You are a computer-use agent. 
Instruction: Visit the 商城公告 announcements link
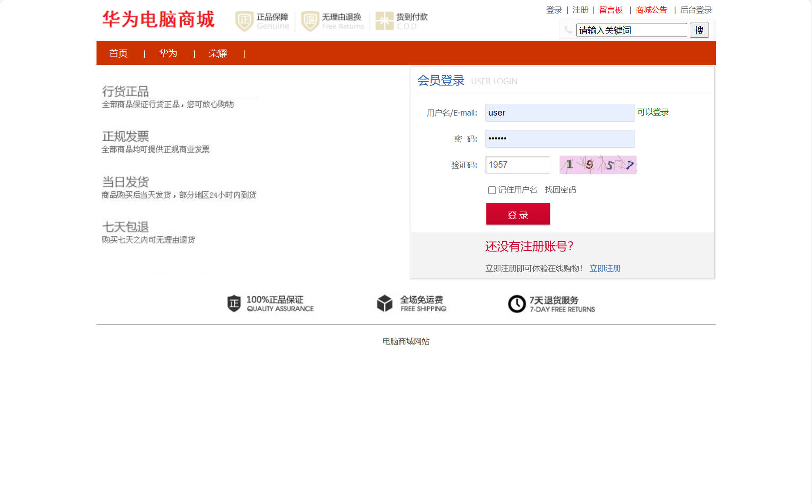tap(651, 10)
